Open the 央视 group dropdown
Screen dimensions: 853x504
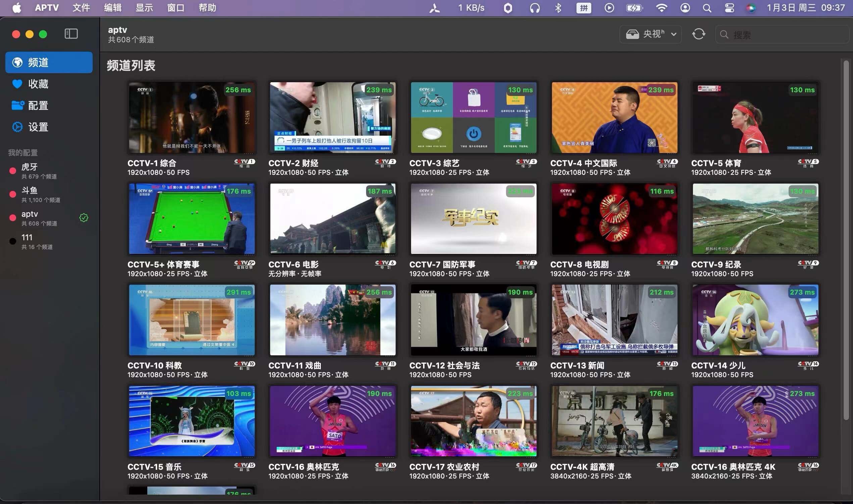[x=650, y=34]
